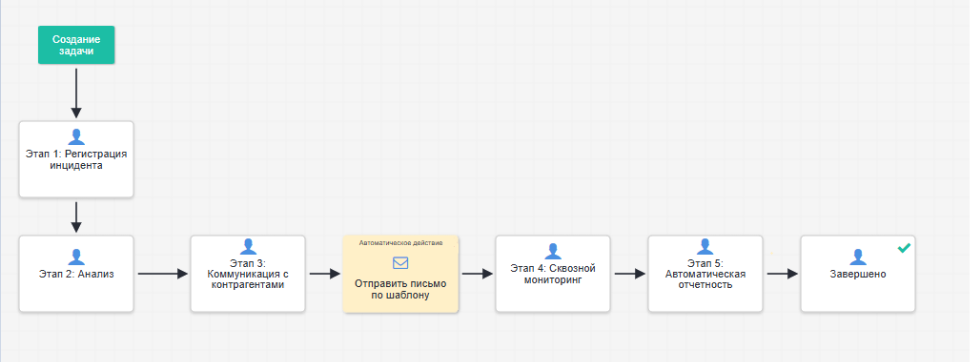The image size is (971, 363).
Task: Click user icon in Этап 3 node
Action: tap(248, 247)
